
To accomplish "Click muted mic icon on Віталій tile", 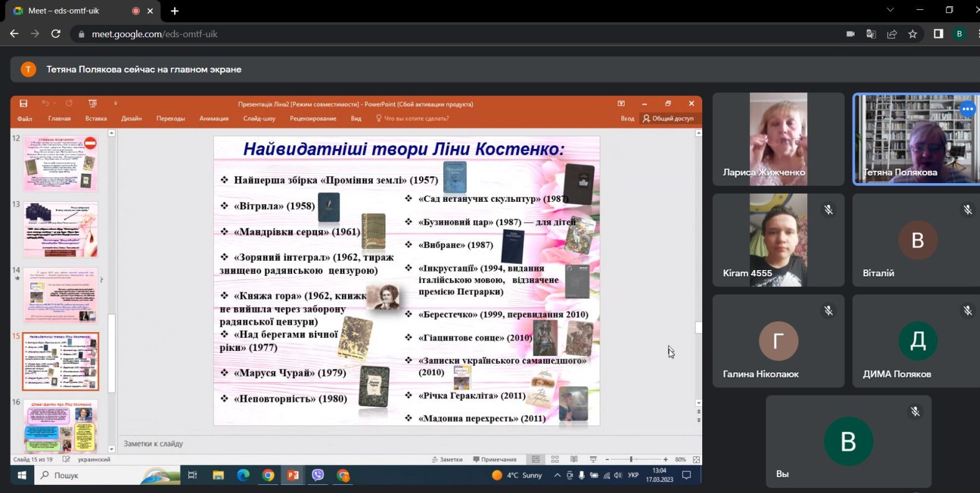I will pyautogui.click(x=968, y=210).
